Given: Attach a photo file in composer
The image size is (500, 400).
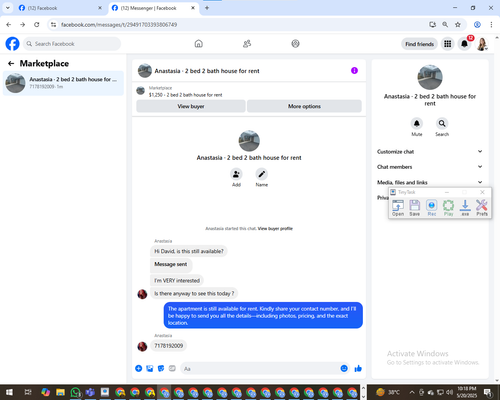Looking at the screenshot, I should click(150, 368).
